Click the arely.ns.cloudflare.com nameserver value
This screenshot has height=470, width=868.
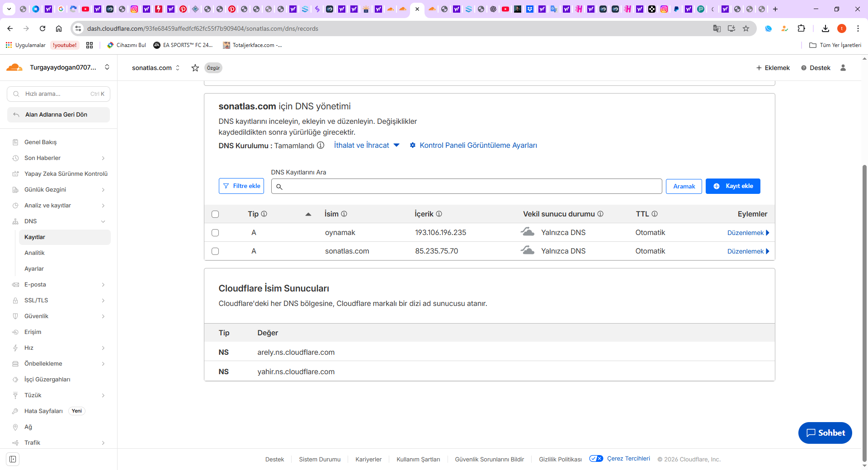pyautogui.click(x=296, y=352)
